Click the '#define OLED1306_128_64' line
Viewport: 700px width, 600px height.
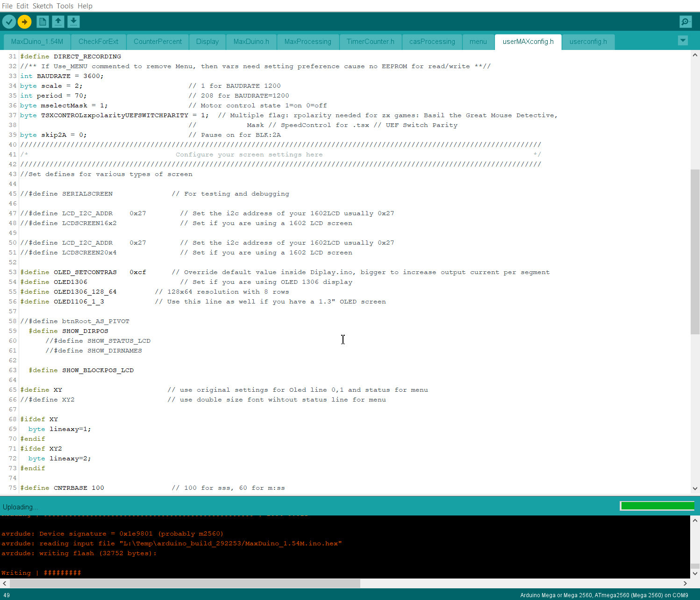click(68, 292)
